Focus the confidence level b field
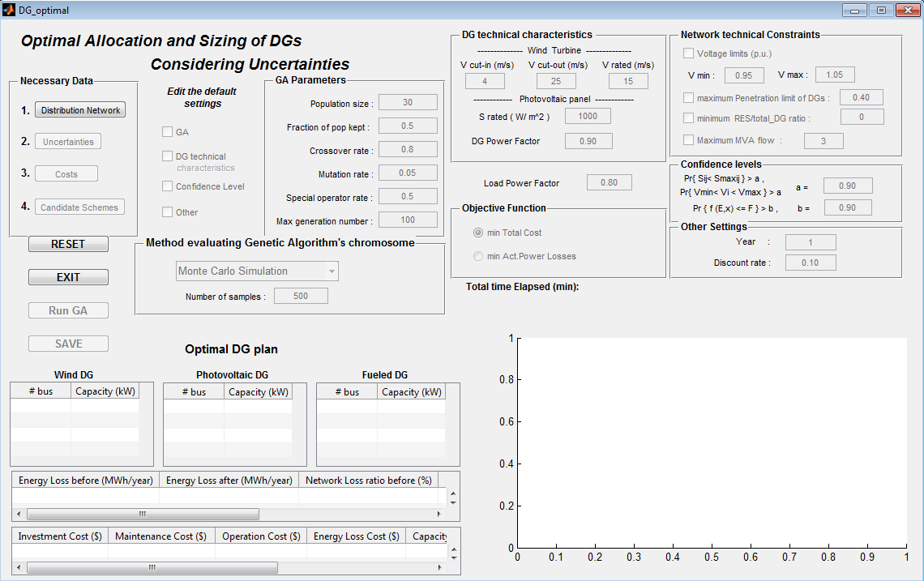 click(848, 208)
